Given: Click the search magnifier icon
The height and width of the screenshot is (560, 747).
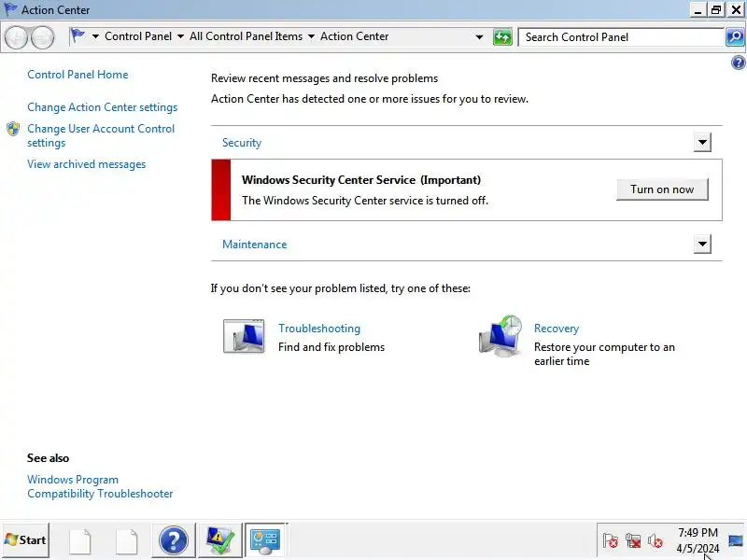Looking at the screenshot, I should [735, 36].
